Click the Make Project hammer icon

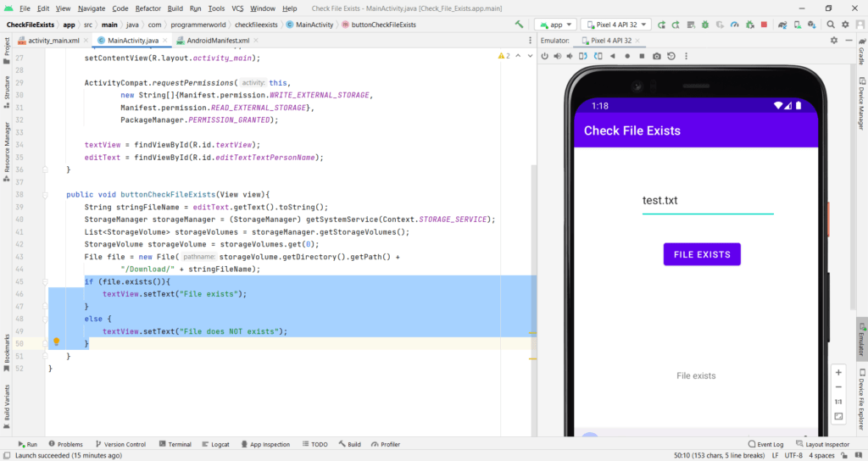519,25
